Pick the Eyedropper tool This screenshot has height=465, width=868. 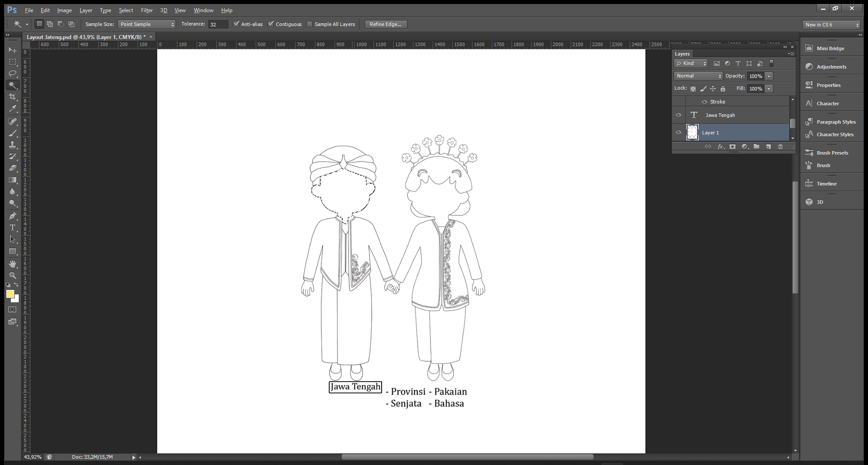coord(13,108)
